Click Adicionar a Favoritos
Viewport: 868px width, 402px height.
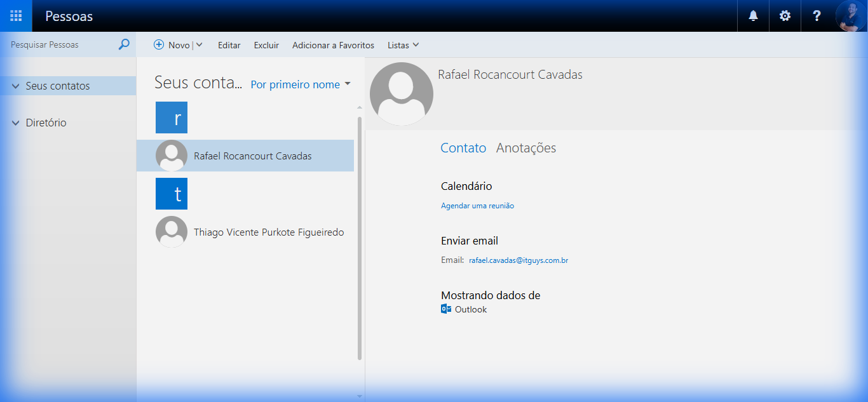pyautogui.click(x=333, y=45)
